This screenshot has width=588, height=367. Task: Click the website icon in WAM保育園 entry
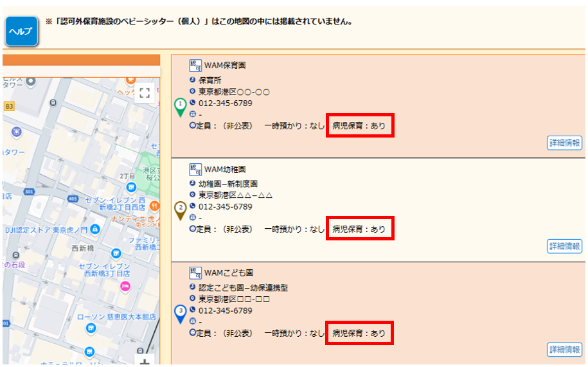[192, 114]
